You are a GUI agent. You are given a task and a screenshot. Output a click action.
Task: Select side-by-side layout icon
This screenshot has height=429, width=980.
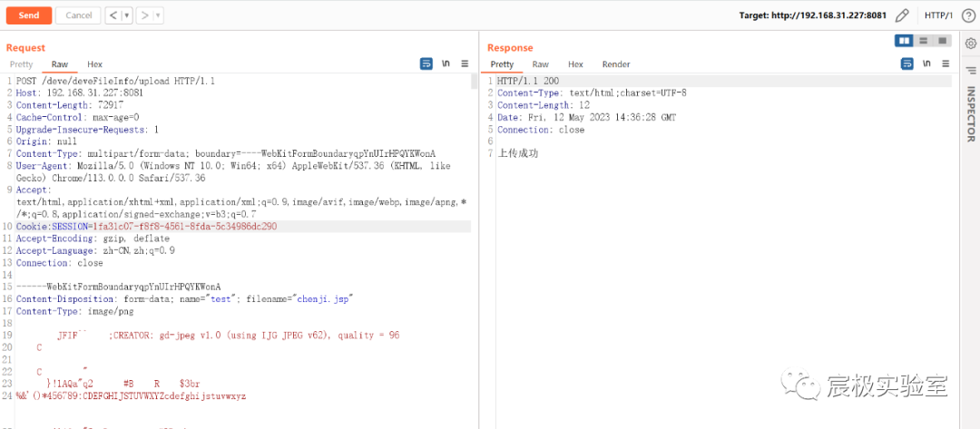pos(904,41)
